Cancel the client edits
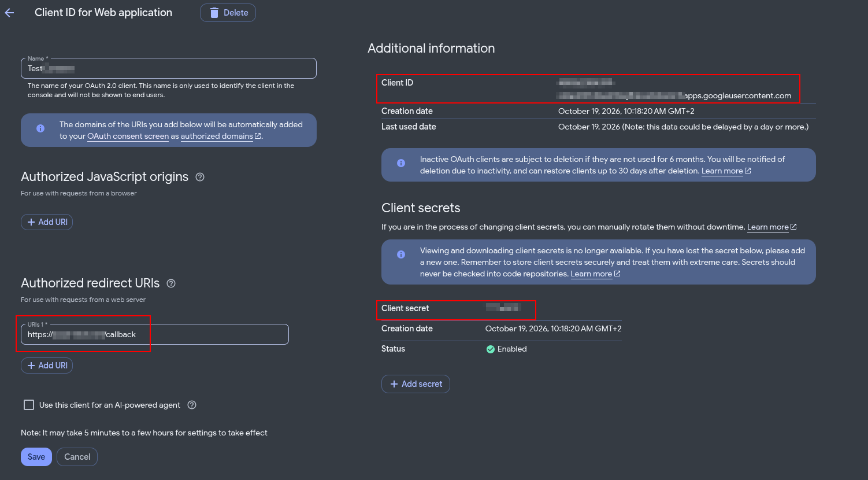Image resolution: width=868 pixels, height=480 pixels. click(77, 457)
